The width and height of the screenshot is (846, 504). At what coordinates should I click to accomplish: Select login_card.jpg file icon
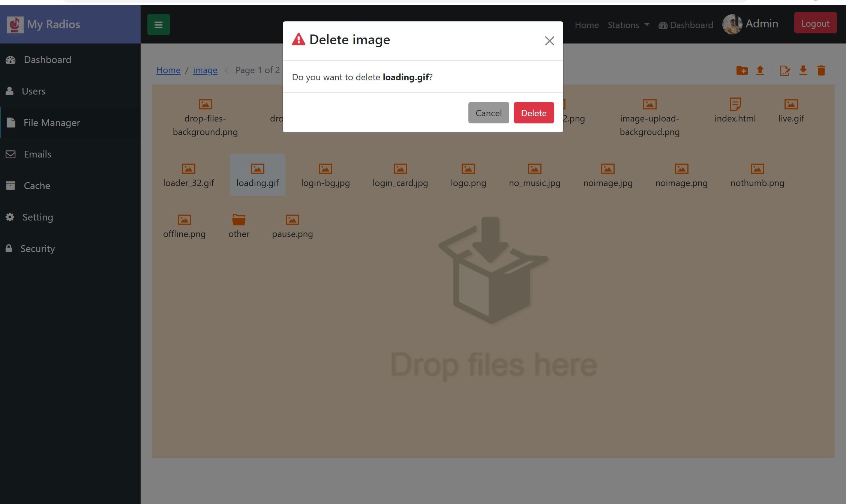pos(400,169)
